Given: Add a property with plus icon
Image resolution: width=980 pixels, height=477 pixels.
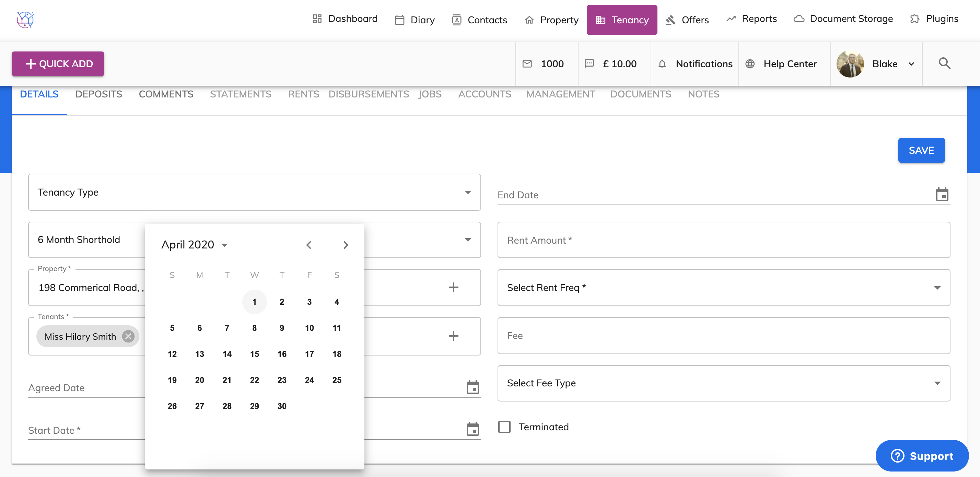Looking at the screenshot, I should coord(453,288).
